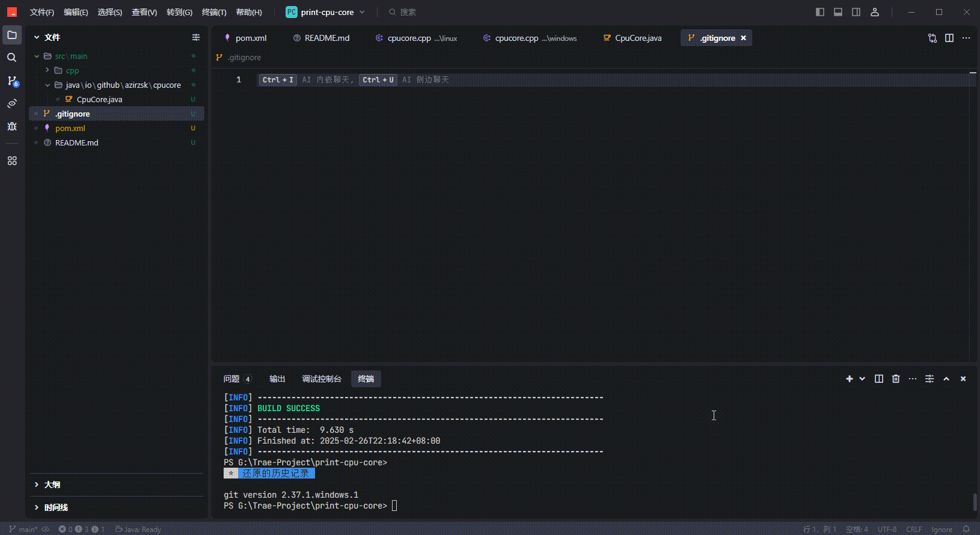Image resolution: width=980 pixels, height=535 pixels.
Task: Open errors and warnings count in status bar
Action: (x=82, y=529)
